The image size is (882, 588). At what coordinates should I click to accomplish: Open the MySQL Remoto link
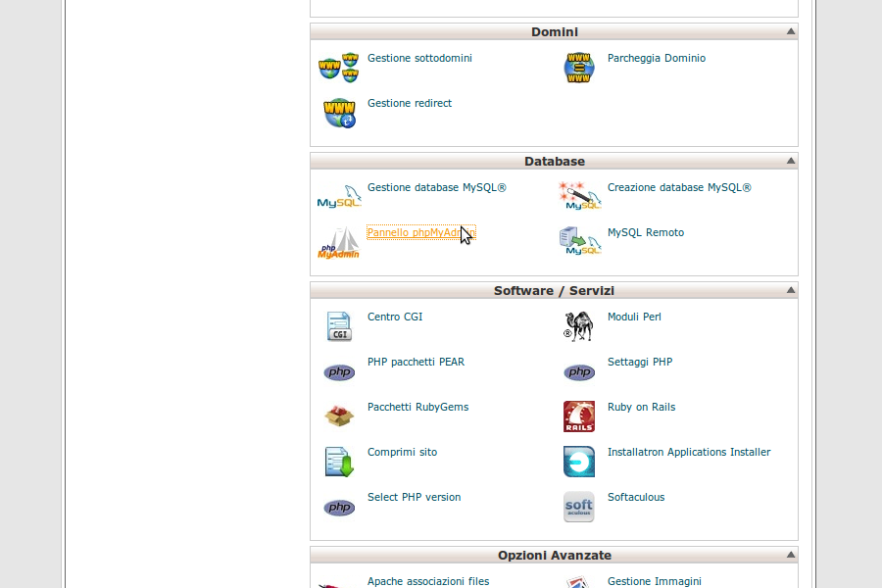pyautogui.click(x=646, y=233)
